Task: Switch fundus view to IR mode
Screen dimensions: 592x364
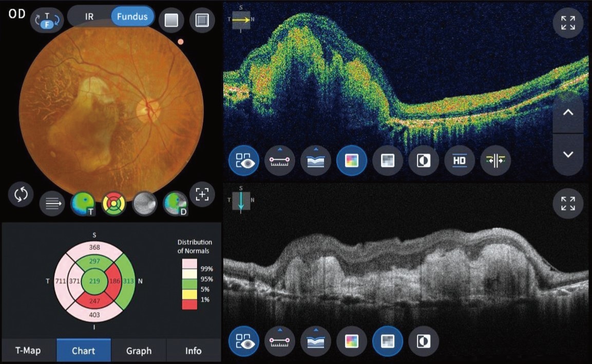Action: [x=89, y=16]
